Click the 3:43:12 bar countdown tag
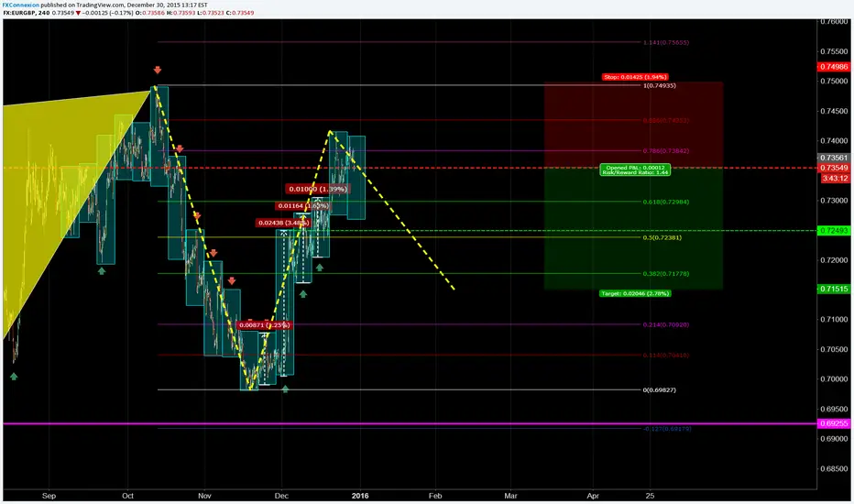The width and height of the screenshot is (854, 504). click(x=835, y=178)
